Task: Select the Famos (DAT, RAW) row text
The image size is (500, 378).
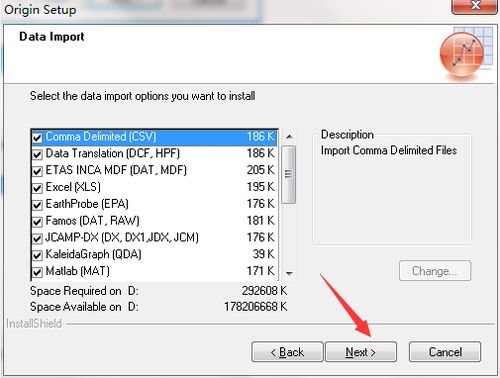Action: (x=92, y=221)
